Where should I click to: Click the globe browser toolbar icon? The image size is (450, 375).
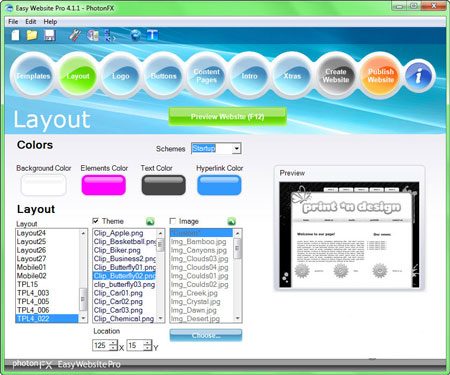[136, 35]
